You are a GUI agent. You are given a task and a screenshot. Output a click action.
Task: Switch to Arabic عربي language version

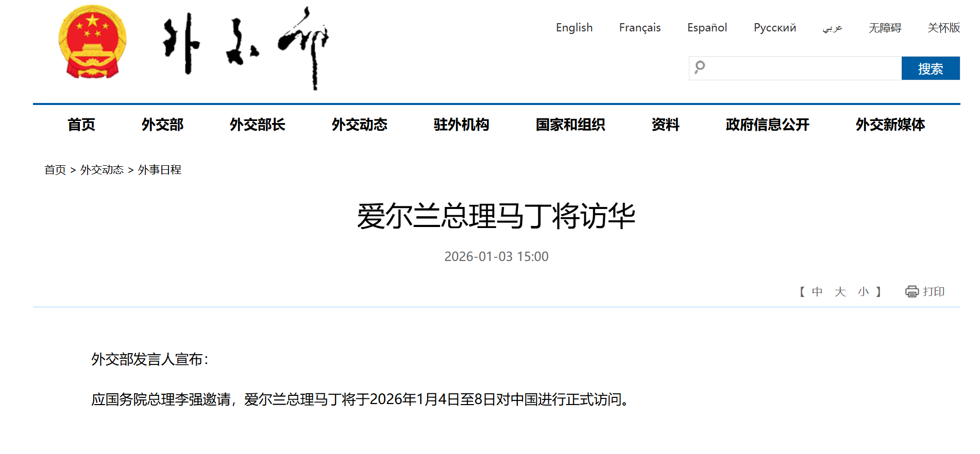coord(832,28)
